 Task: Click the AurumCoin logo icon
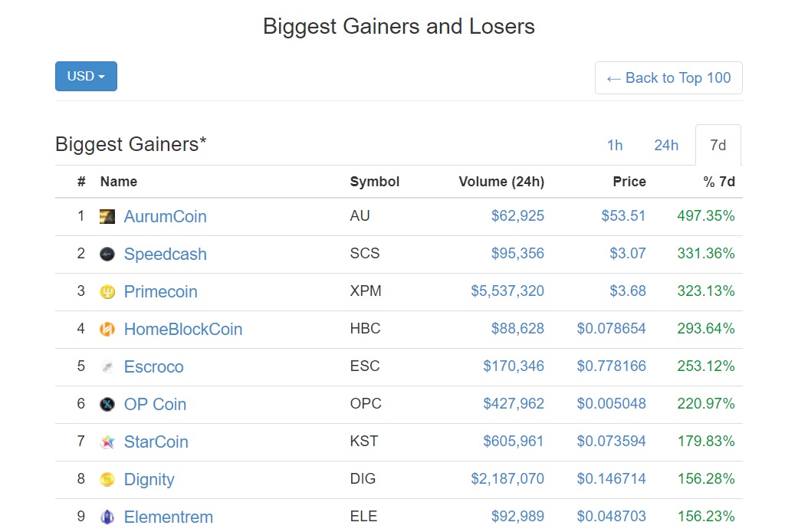(107, 216)
